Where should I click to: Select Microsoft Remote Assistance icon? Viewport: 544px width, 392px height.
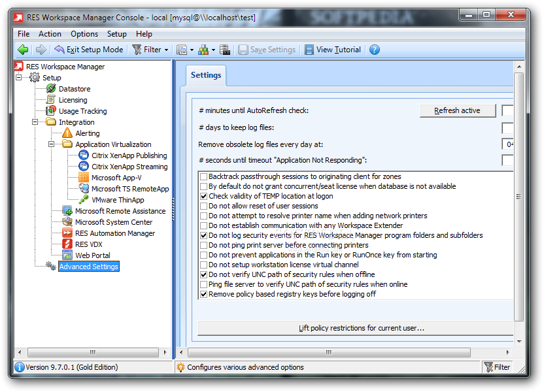67,210
